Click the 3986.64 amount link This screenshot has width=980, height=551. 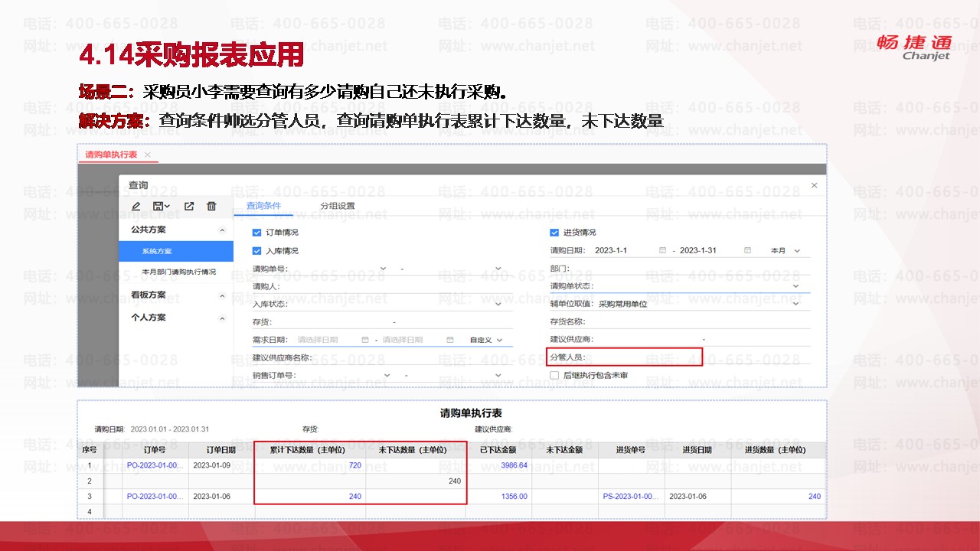click(514, 465)
